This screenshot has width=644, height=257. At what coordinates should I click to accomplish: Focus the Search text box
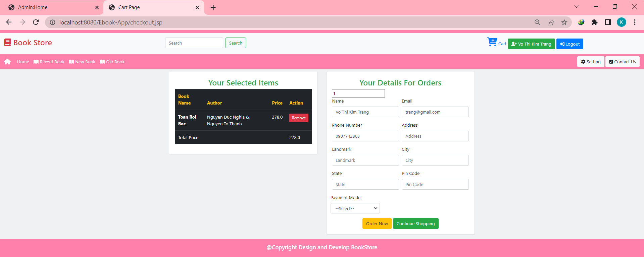pos(194,43)
